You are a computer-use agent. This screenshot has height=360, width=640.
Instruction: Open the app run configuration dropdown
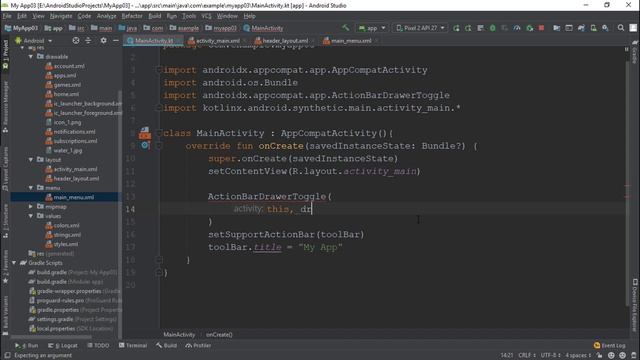[371, 28]
